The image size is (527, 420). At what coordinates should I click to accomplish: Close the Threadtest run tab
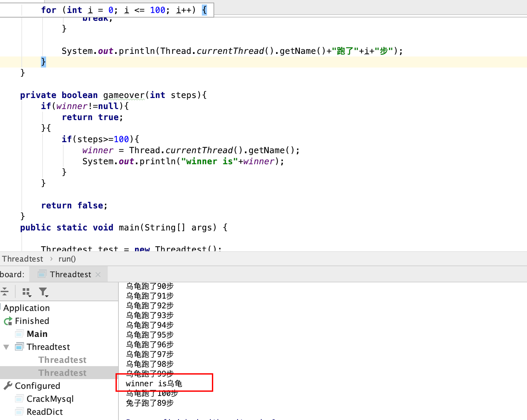point(98,275)
